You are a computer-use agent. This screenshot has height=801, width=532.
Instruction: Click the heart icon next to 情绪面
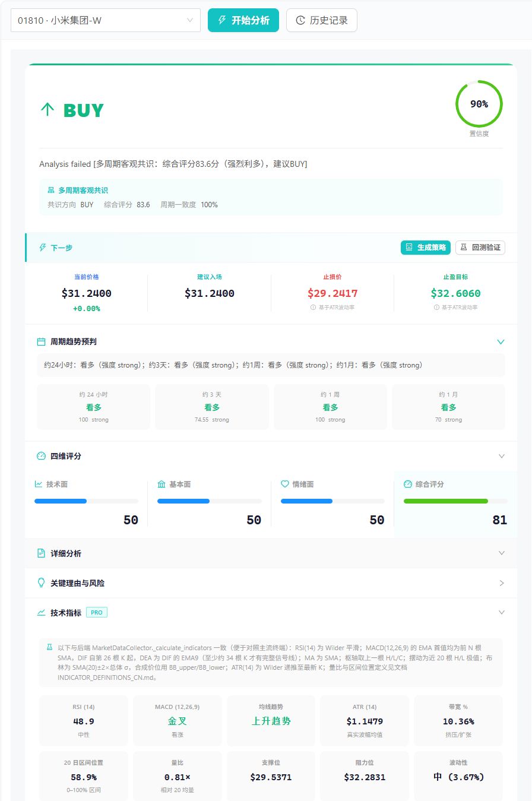(x=285, y=484)
